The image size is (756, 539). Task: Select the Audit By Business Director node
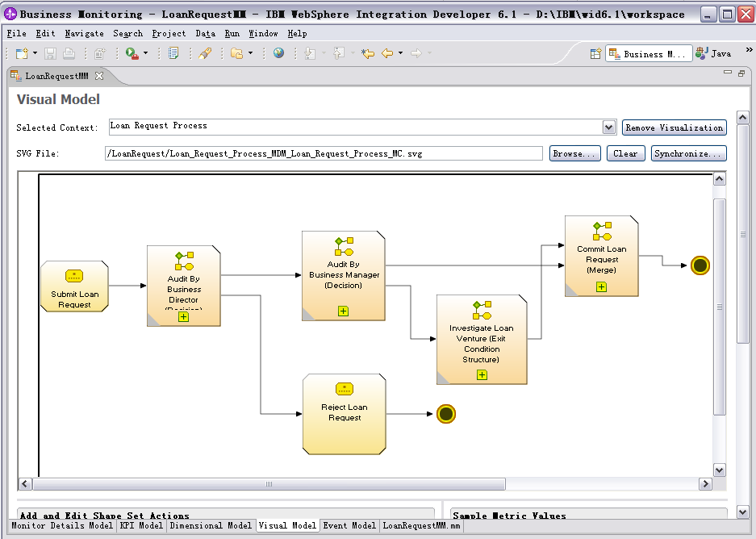(x=184, y=286)
